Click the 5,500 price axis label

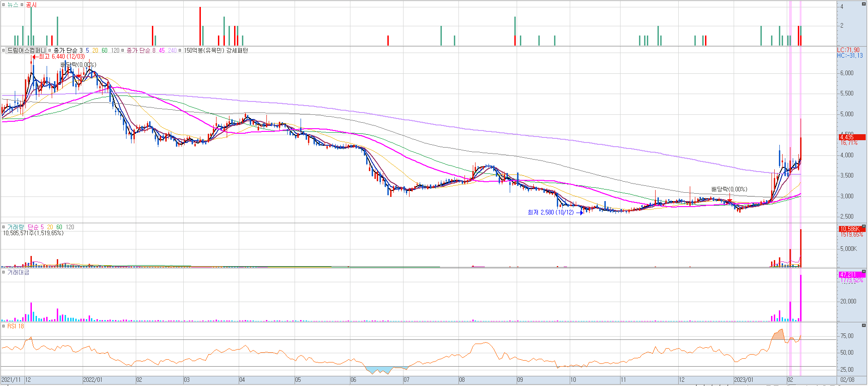847,94
